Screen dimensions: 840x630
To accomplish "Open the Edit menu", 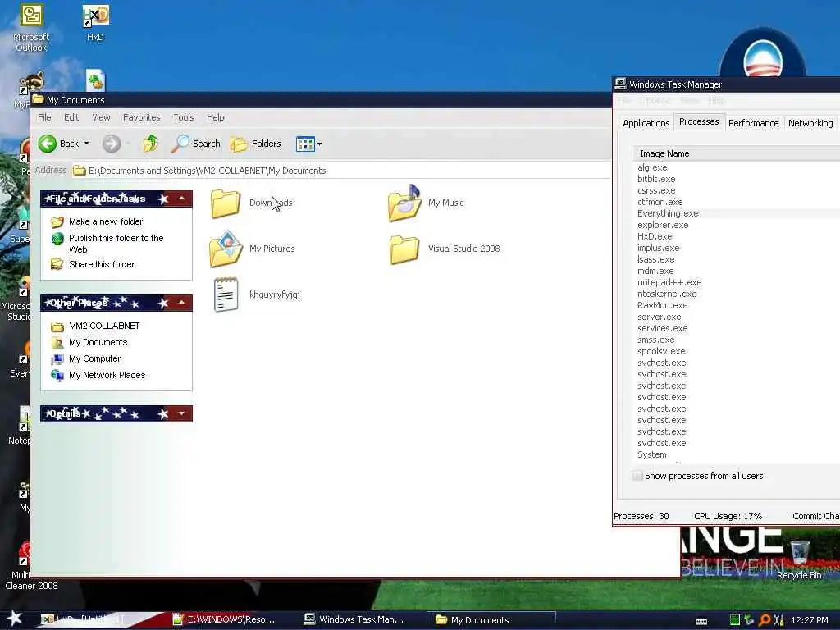I will (71, 117).
